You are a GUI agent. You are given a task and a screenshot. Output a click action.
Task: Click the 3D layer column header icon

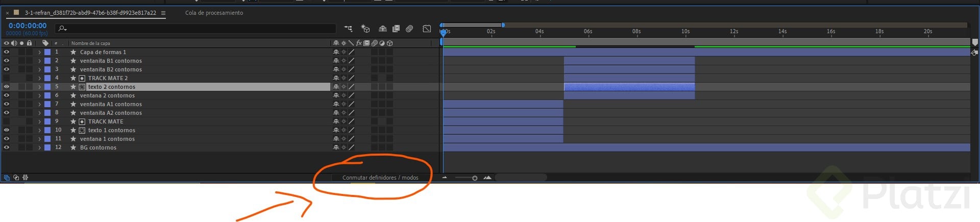click(x=389, y=43)
